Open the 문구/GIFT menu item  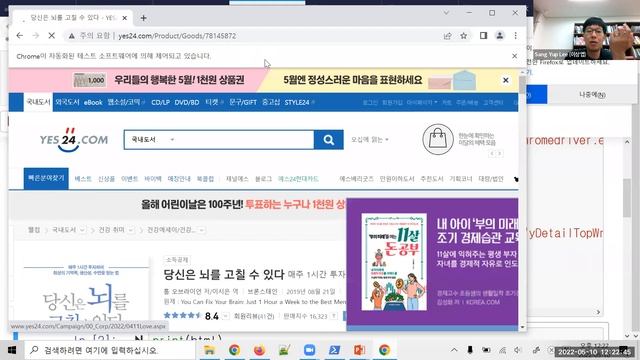pyautogui.click(x=243, y=102)
